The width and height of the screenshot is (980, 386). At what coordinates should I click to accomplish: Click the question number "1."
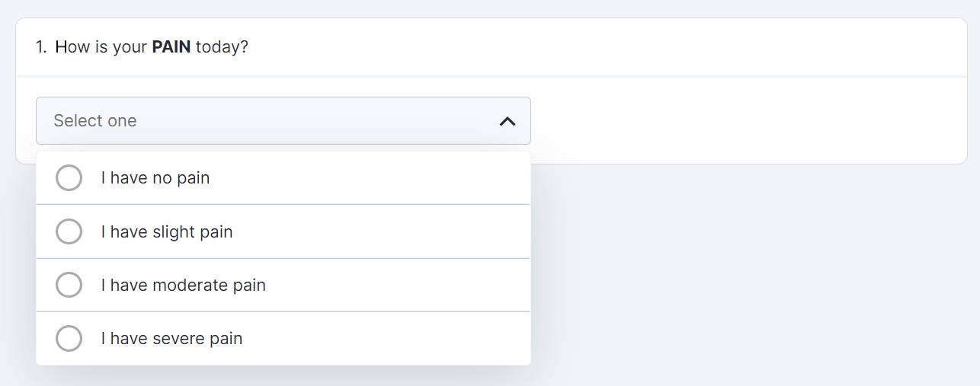pos(41,47)
